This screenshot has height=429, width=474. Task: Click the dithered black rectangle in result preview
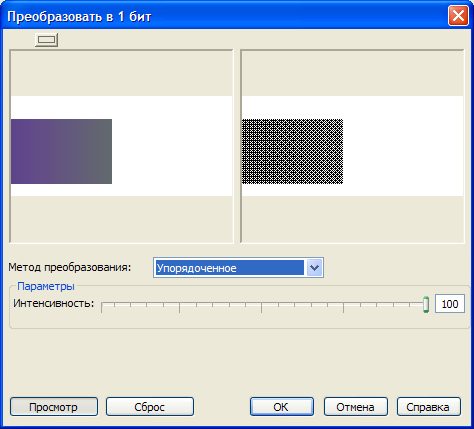(292, 151)
